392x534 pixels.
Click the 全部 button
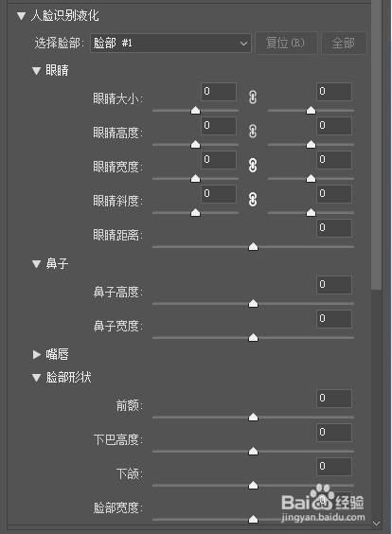coord(344,44)
